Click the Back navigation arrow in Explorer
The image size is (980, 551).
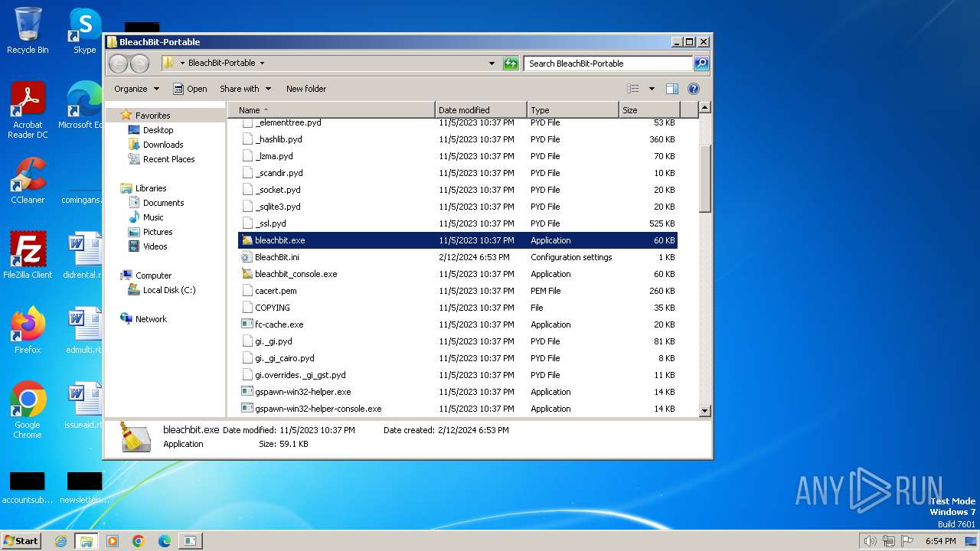point(118,64)
